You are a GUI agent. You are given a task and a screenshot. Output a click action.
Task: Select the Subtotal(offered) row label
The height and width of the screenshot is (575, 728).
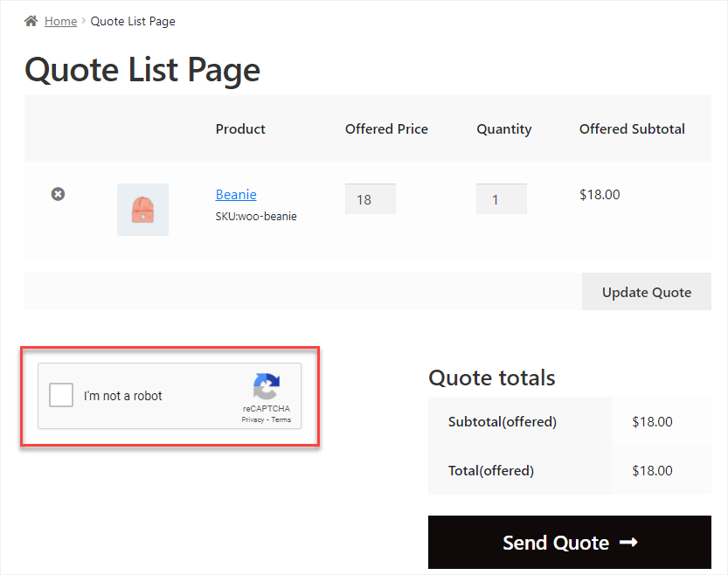[503, 422]
